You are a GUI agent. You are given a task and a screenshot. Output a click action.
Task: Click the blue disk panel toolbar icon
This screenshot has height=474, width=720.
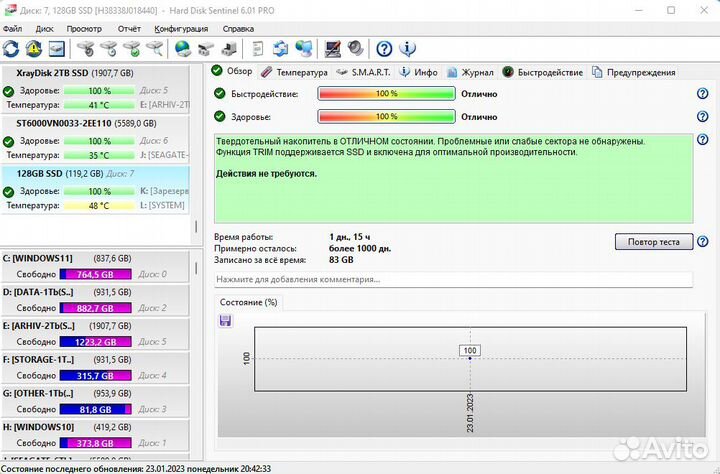point(57,48)
